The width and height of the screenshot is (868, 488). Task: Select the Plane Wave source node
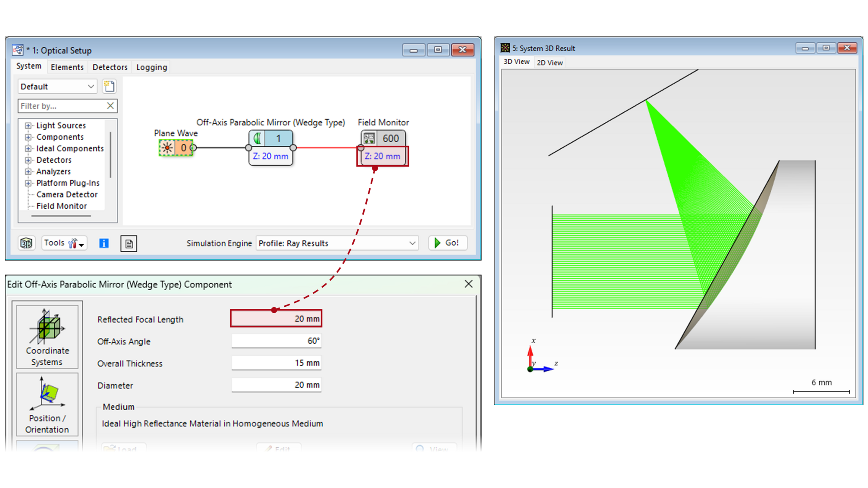[x=176, y=148]
